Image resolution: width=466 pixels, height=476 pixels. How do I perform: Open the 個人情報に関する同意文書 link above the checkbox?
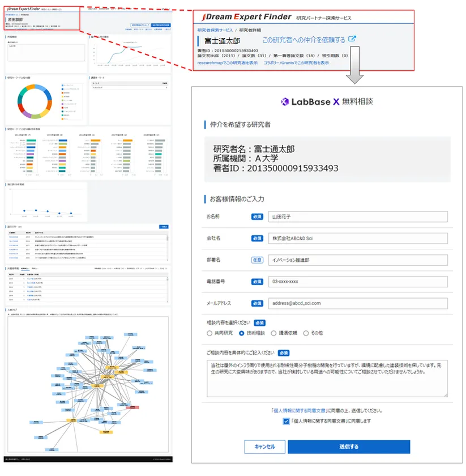[x=300, y=411]
